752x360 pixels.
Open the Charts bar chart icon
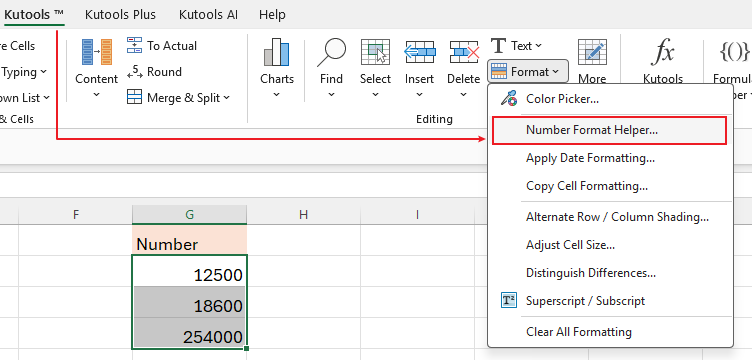277,52
